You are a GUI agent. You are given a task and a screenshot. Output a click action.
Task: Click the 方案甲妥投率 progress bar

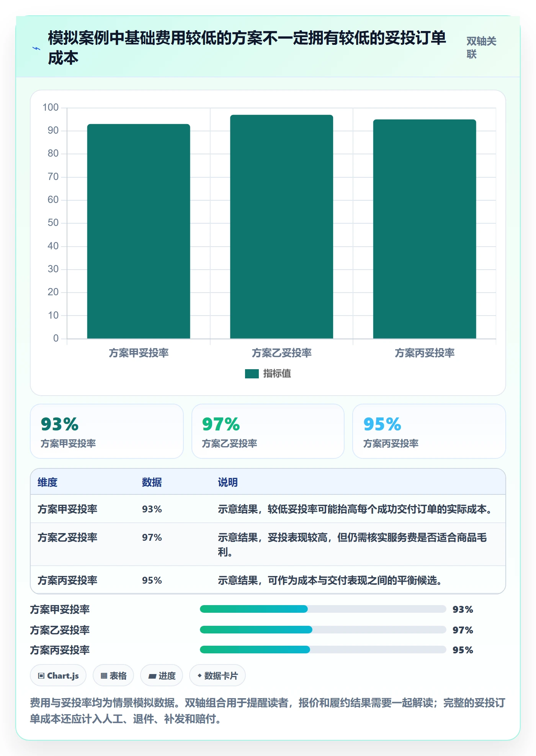pyautogui.click(x=323, y=609)
